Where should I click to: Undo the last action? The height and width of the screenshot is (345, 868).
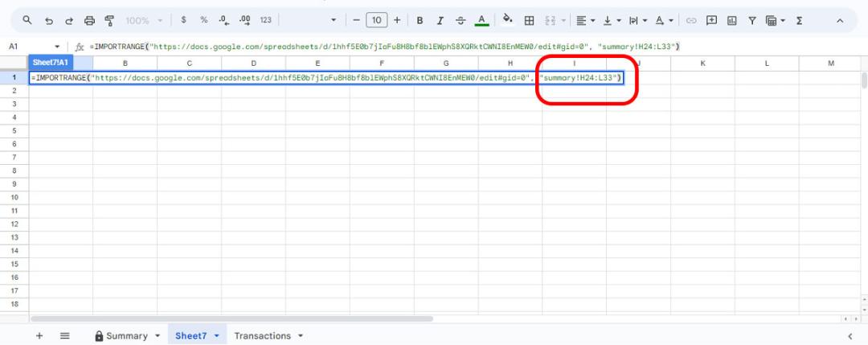[x=49, y=20]
